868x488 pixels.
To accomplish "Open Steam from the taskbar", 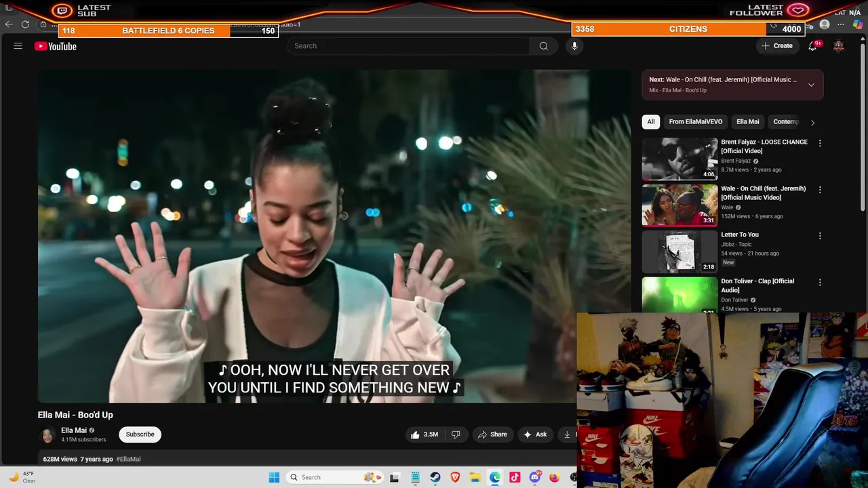I will 435,477.
